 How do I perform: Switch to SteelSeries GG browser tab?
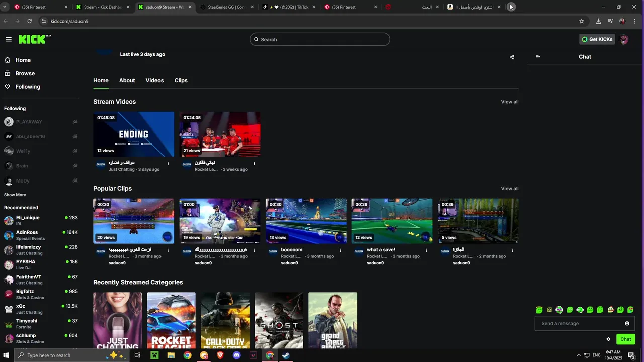pyautogui.click(x=226, y=7)
